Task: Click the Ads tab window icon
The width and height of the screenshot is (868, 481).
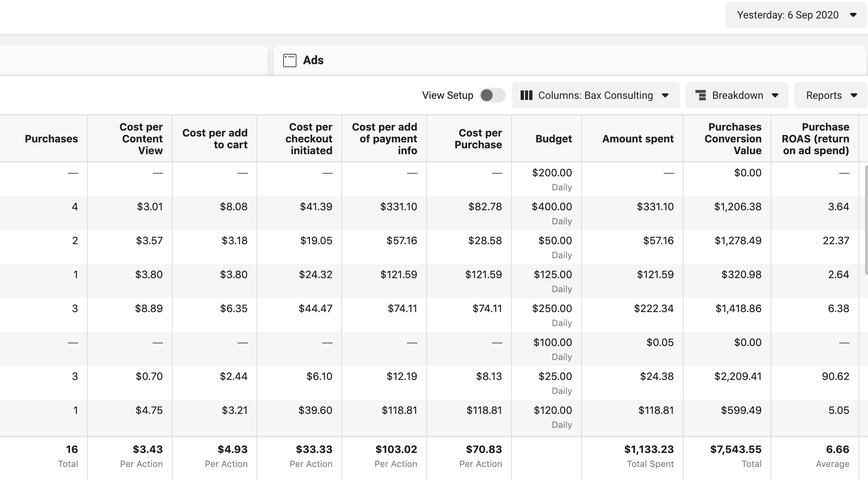Action: (289, 60)
